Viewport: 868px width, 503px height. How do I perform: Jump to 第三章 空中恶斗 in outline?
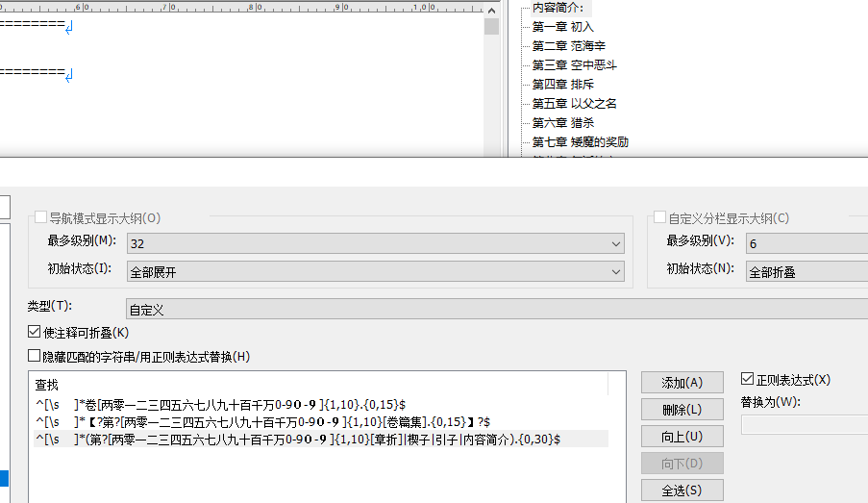point(574,65)
